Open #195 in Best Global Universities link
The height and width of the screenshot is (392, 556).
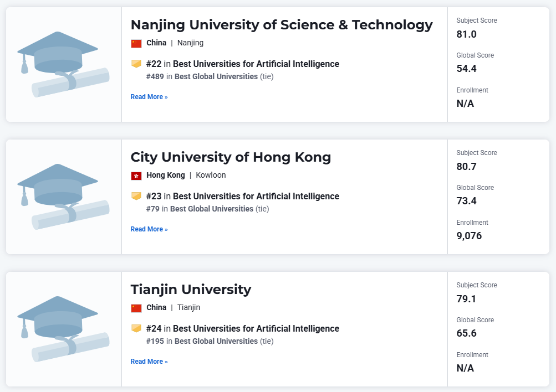pos(202,341)
